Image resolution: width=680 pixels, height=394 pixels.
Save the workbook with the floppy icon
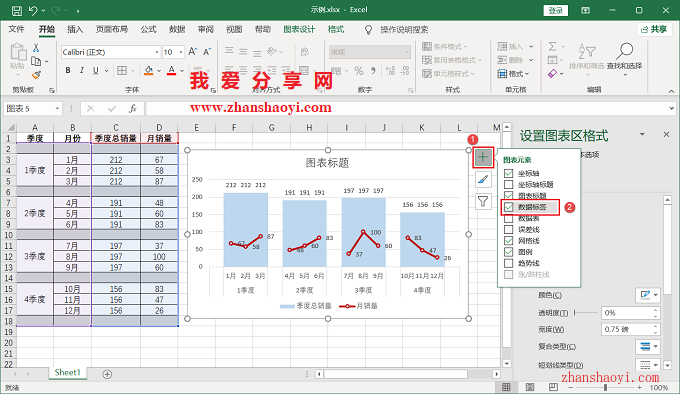click(16, 10)
